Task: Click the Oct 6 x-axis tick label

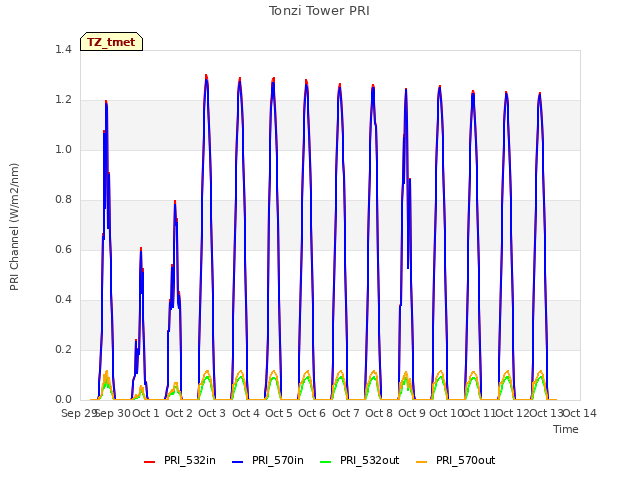Action: tap(312, 413)
